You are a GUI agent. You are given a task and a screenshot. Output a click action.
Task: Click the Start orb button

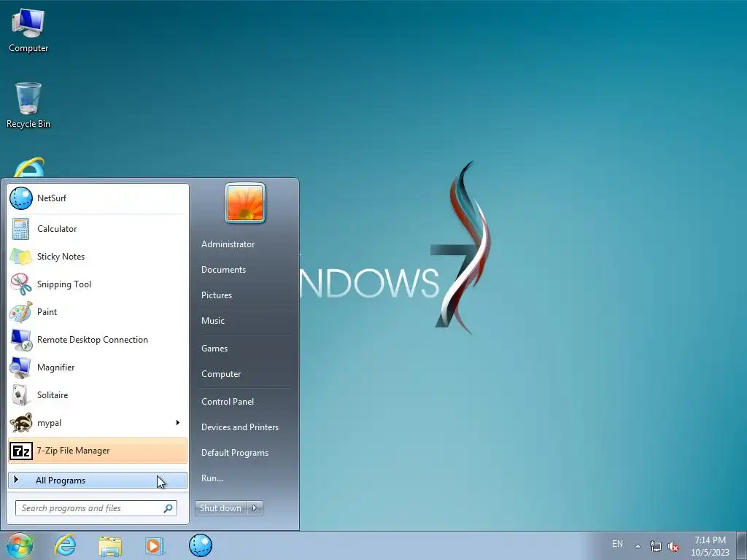point(20,545)
